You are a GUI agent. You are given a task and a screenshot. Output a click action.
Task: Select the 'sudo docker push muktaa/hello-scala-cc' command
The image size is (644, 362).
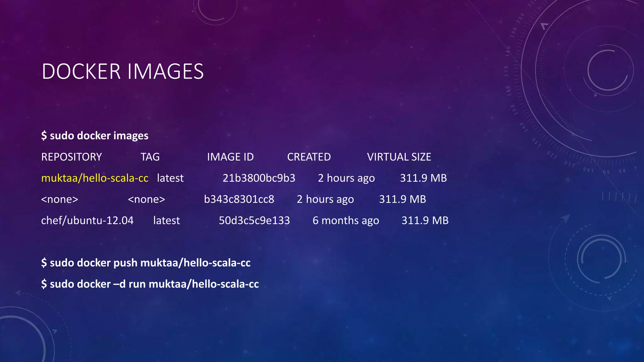click(x=146, y=263)
